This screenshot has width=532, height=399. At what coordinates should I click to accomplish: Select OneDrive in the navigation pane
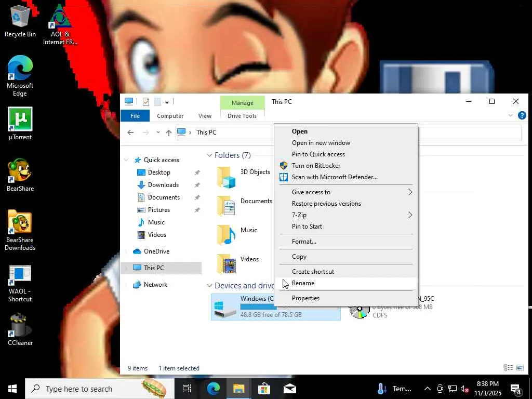coord(156,251)
